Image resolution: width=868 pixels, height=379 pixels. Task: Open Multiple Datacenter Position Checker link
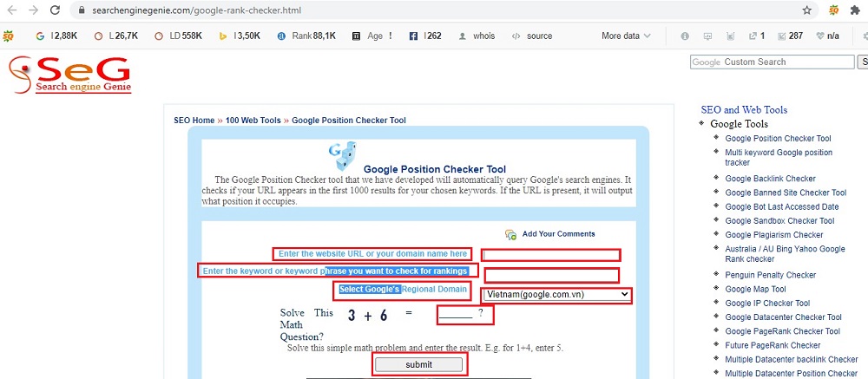pos(791,374)
